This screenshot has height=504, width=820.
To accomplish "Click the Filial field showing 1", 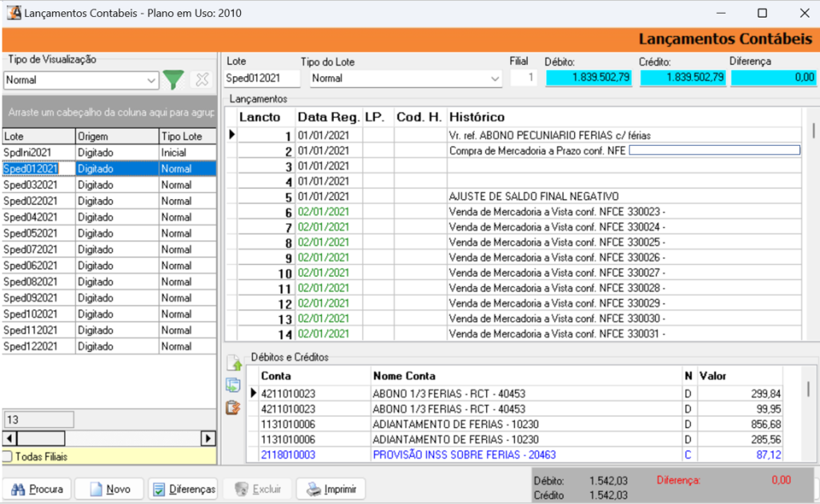I will (x=524, y=78).
